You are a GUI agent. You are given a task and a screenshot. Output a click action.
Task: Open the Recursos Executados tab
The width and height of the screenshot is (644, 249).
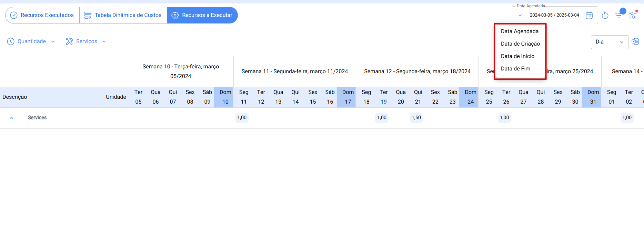(x=42, y=15)
